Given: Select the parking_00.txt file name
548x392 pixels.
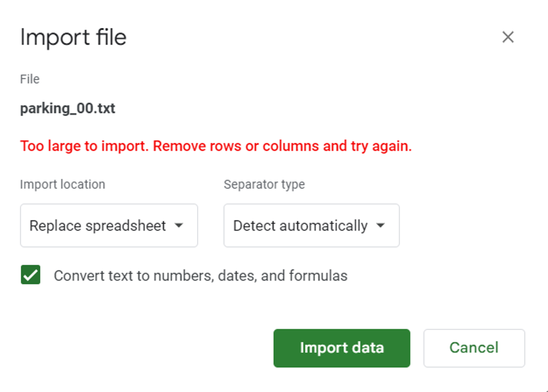Looking at the screenshot, I should [x=68, y=109].
